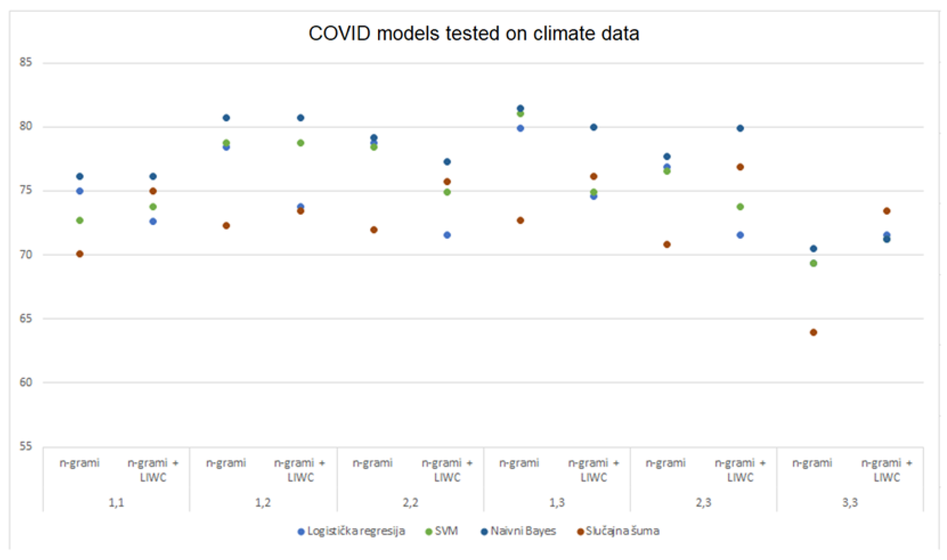Click the 85 label on the vertical axis
Screen dimensions: 947x560
pyautogui.click(x=26, y=62)
